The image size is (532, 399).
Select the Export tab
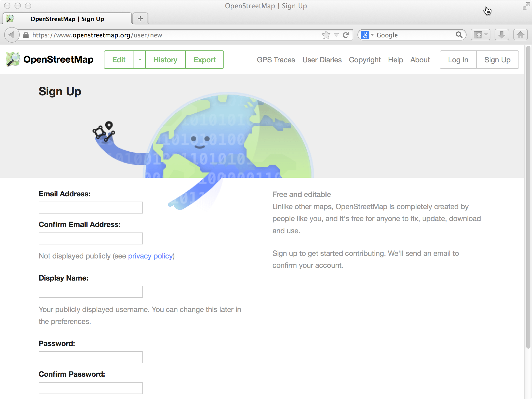pyautogui.click(x=204, y=60)
